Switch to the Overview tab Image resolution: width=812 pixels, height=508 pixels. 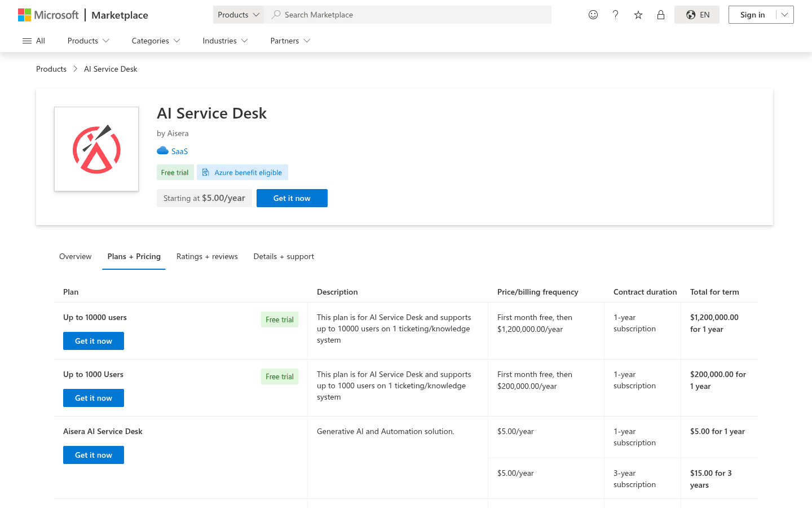point(75,256)
